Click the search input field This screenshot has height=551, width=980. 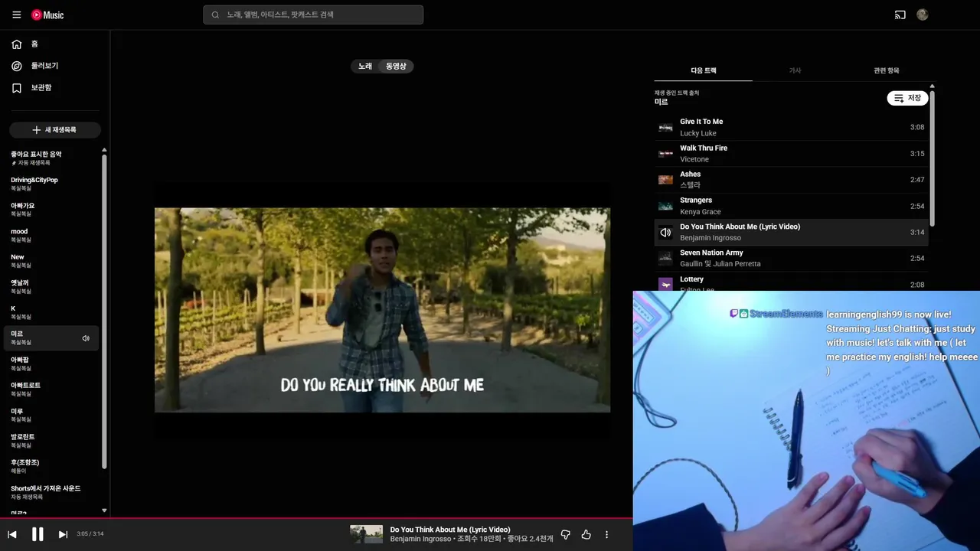(x=313, y=15)
